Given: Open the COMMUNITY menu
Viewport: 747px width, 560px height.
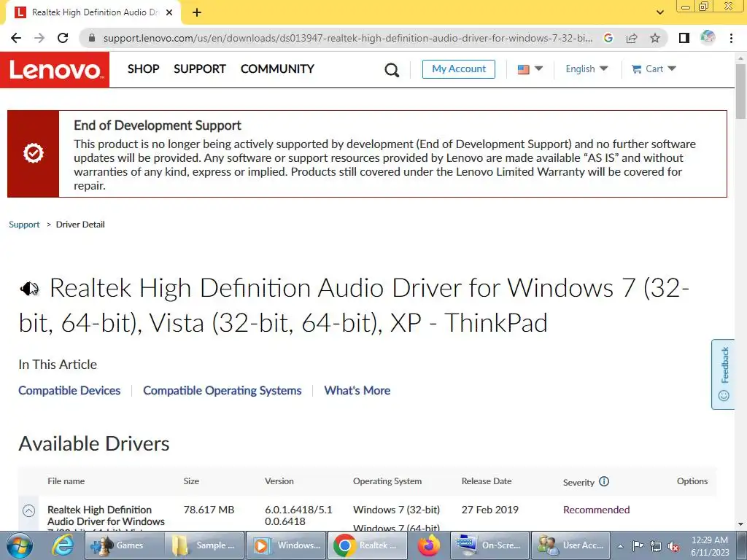Looking at the screenshot, I should tap(277, 69).
